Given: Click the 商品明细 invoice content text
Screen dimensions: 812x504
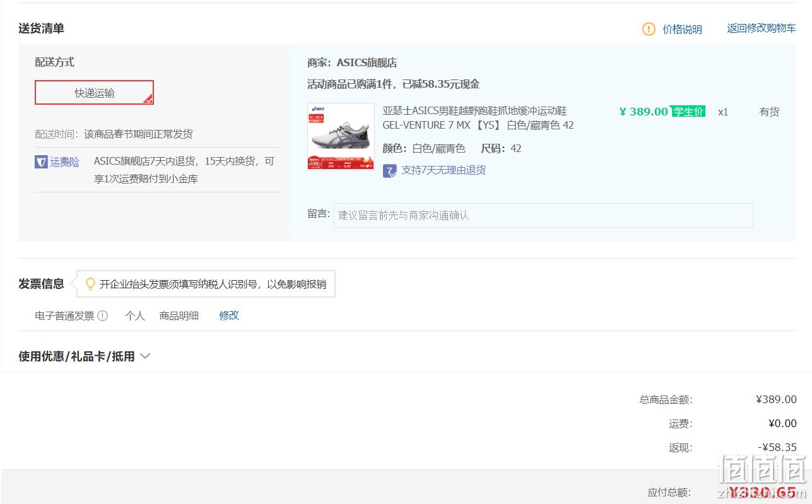Looking at the screenshot, I should pyautogui.click(x=179, y=315).
